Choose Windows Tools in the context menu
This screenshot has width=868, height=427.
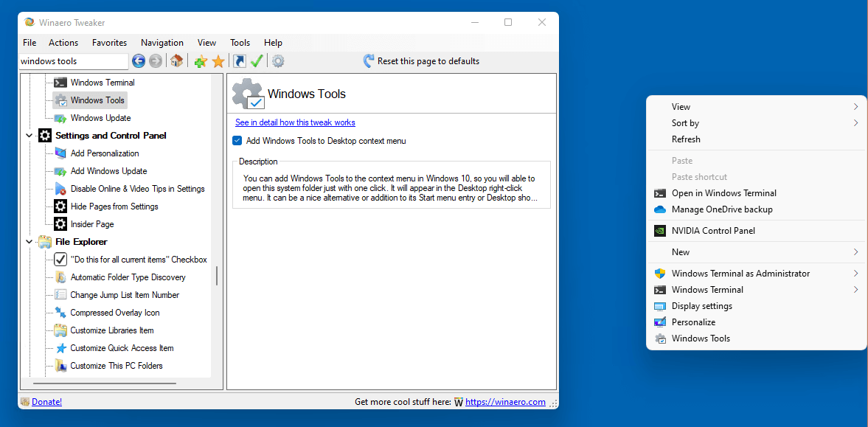pyautogui.click(x=757, y=339)
